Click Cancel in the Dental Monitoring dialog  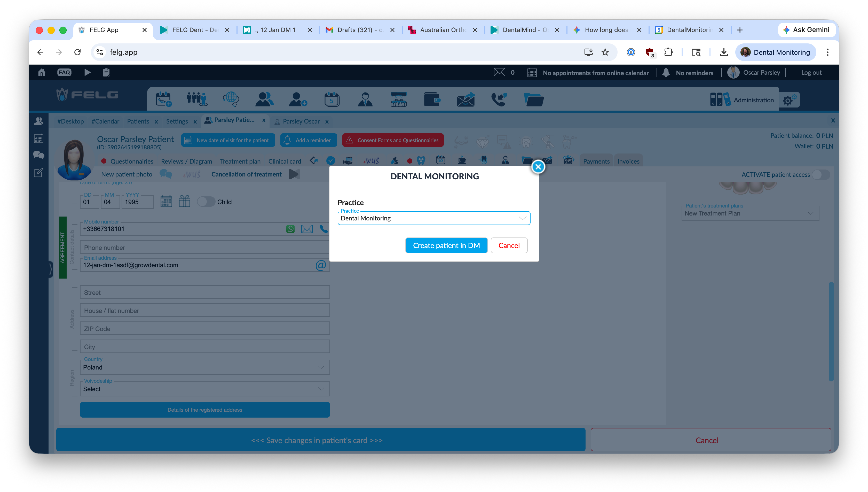(509, 245)
